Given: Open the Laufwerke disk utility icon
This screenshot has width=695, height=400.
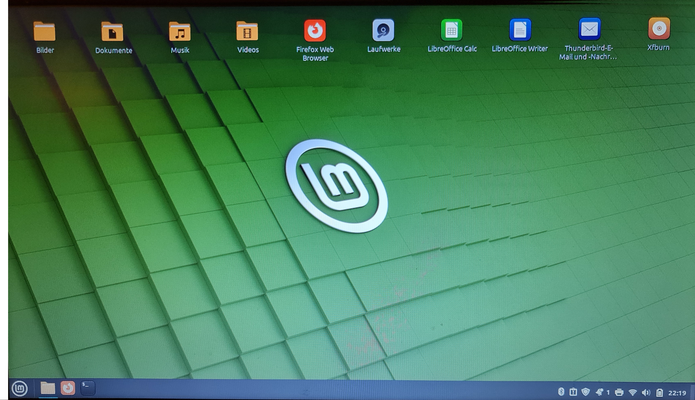Looking at the screenshot, I should click(383, 30).
